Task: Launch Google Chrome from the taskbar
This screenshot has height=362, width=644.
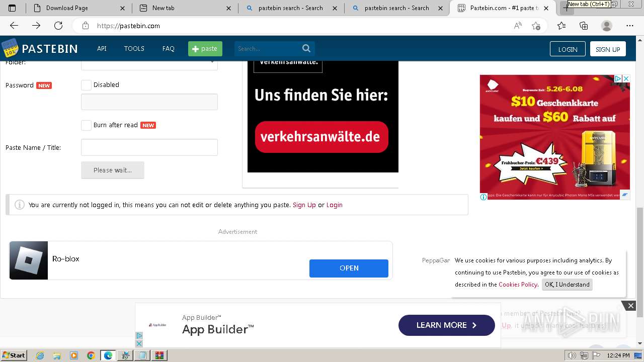Action: pyautogui.click(x=91, y=355)
